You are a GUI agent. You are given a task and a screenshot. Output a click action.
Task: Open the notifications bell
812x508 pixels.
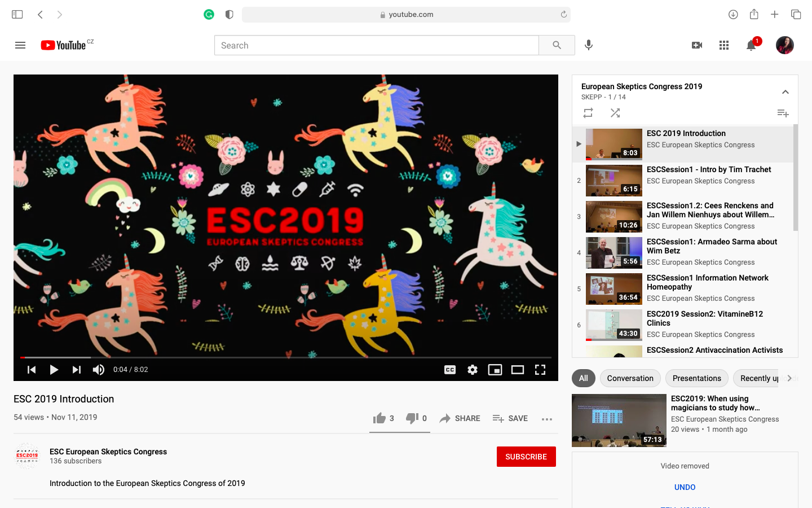click(751, 45)
